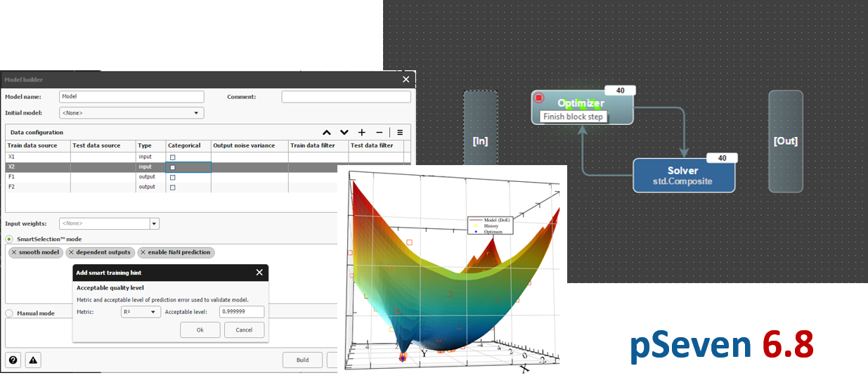Click the Type column header
The image size is (868, 392).
coord(150,145)
